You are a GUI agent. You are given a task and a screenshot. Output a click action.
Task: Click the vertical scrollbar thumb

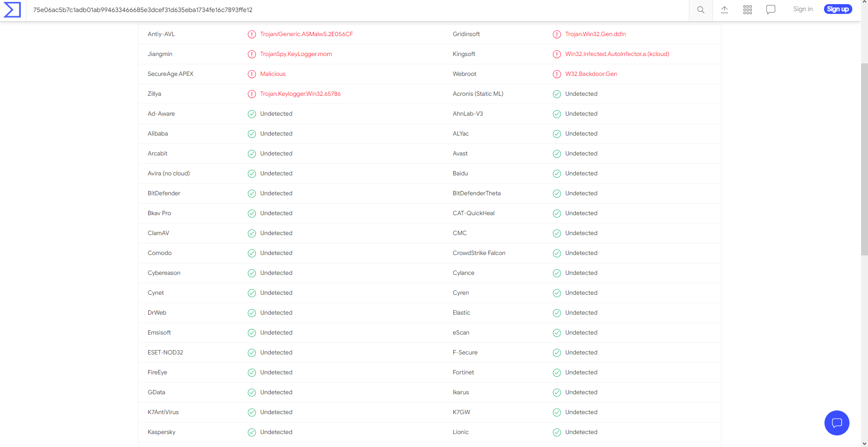[x=864, y=159]
